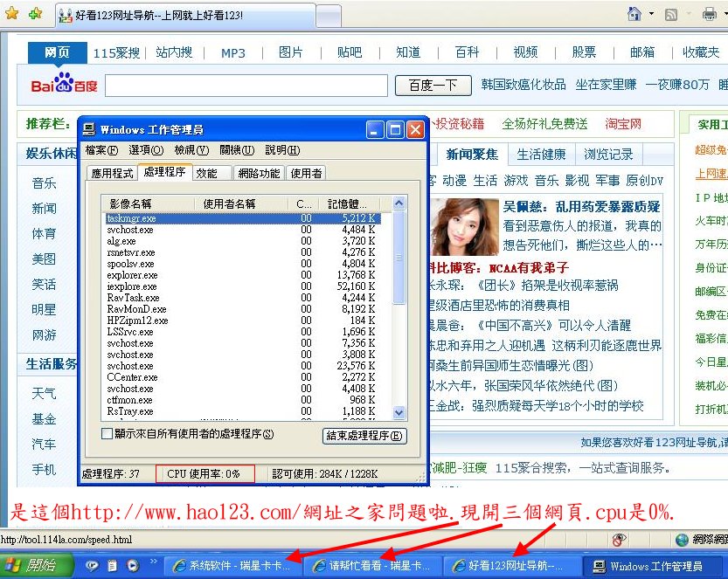This screenshot has width=728, height=579.
Task: Expand the quick launch chevron
Action: click(x=153, y=562)
